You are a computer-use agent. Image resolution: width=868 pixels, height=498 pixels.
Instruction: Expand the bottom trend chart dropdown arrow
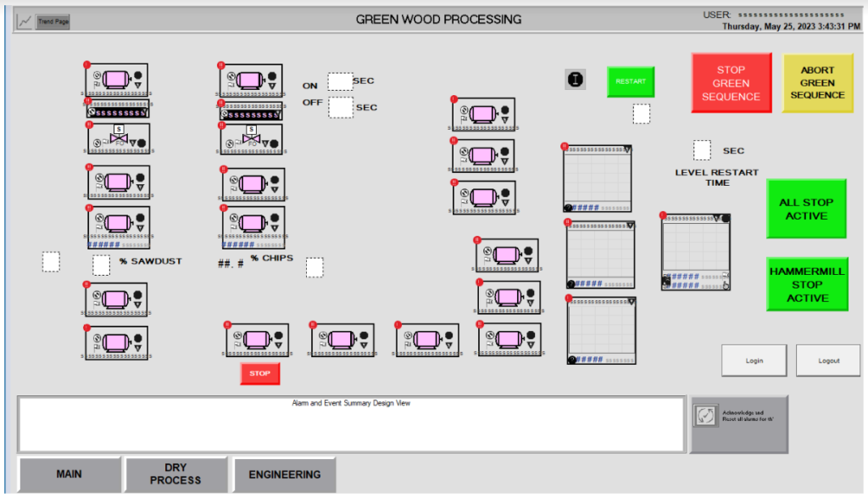(632, 301)
